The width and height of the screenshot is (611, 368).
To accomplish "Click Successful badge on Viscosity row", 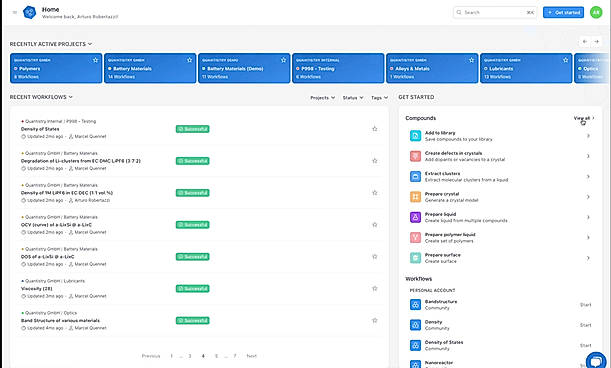I will tap(192, 288).
